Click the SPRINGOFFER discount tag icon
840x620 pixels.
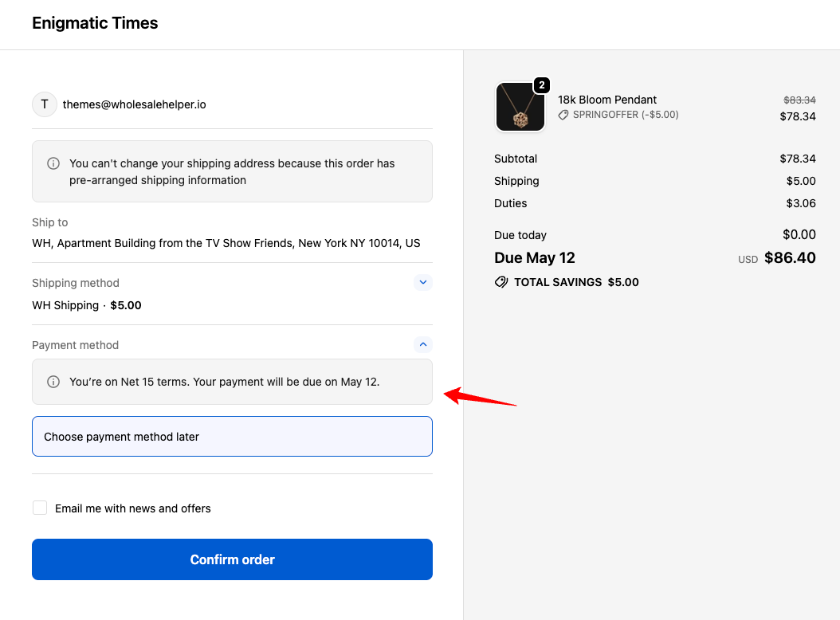563,115
